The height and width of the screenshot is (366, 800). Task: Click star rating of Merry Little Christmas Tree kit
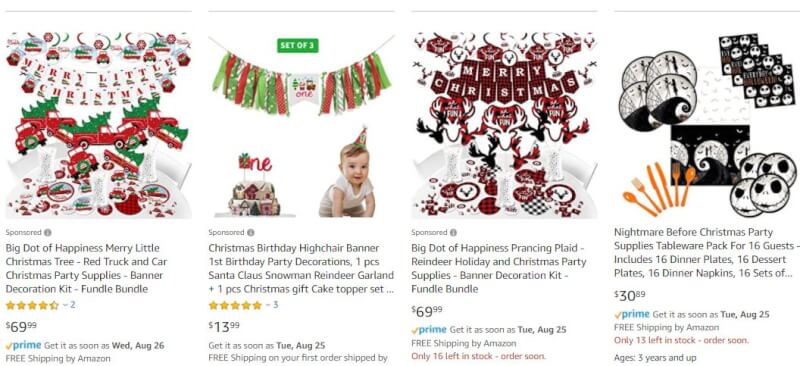(x=32, y=305)
